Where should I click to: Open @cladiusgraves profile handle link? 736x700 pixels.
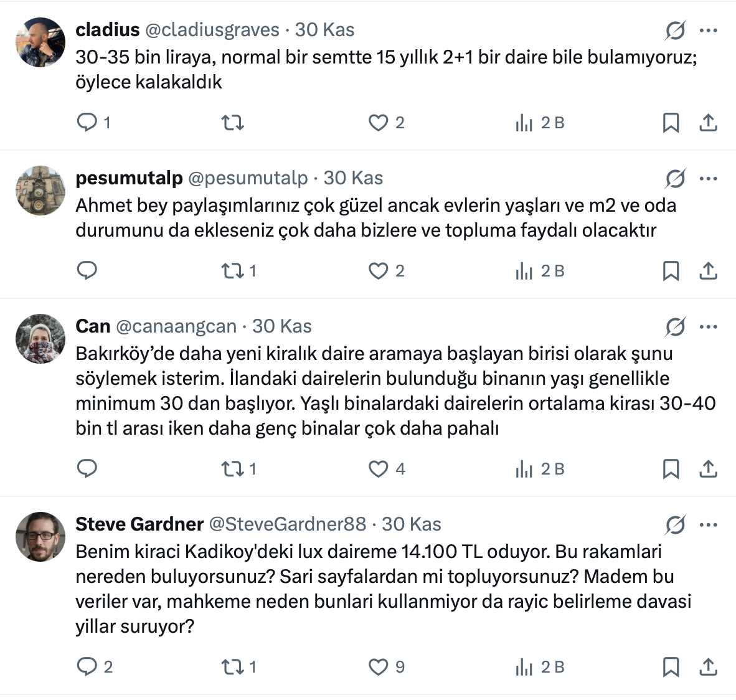click(212, 30)
